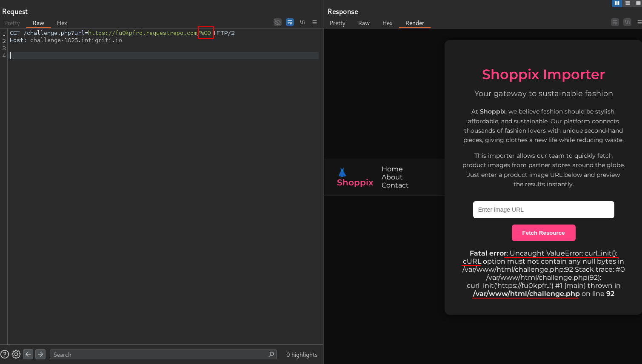Open the search help question icon
This screenshot has height=364, width=642.
[5, 354]
